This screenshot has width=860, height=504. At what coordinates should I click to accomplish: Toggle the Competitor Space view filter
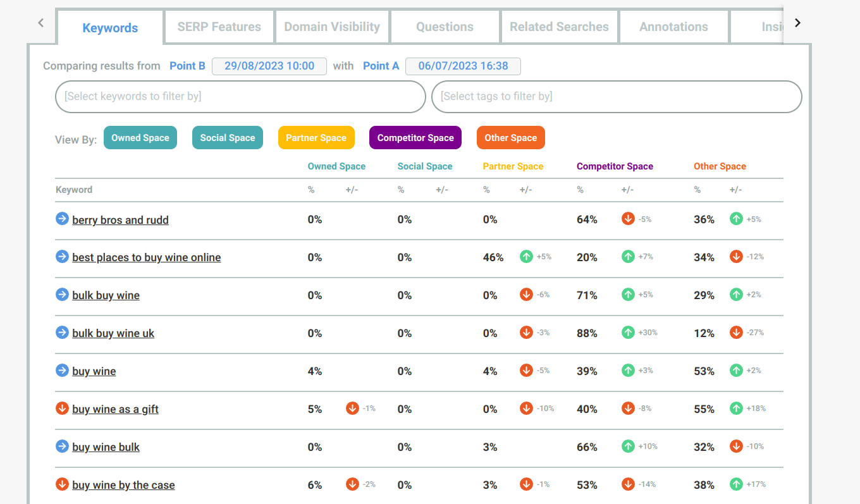tap(415, 138)
